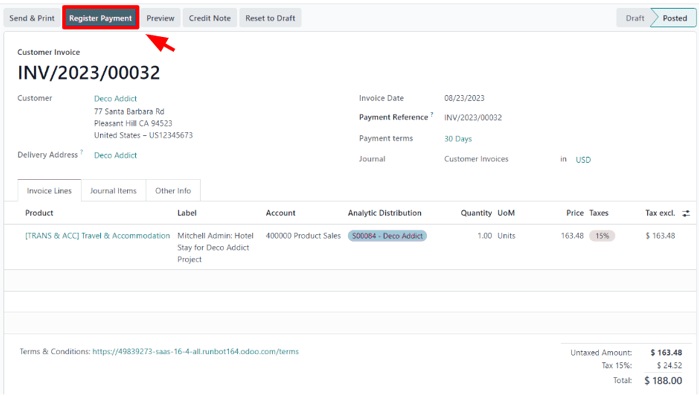This screenshot has height=396, width=699.
Task: Click the 400000 Product Sales account cell
Action: point(303,235)
